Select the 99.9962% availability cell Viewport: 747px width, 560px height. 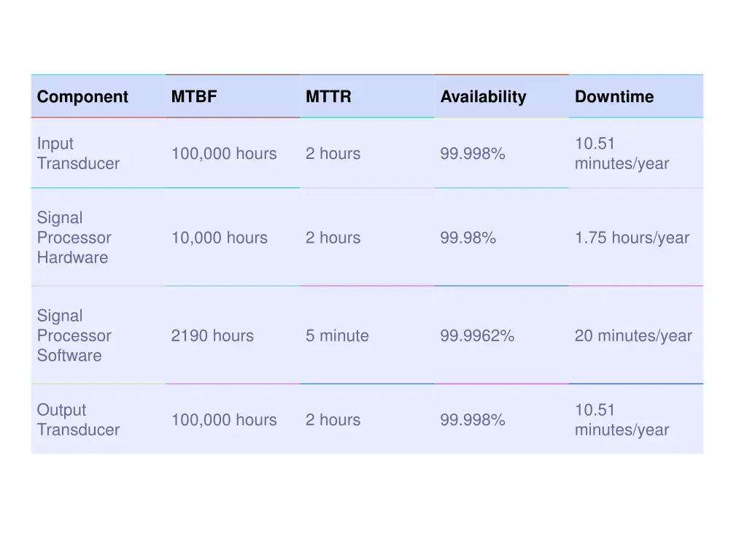tap(502, 335)
